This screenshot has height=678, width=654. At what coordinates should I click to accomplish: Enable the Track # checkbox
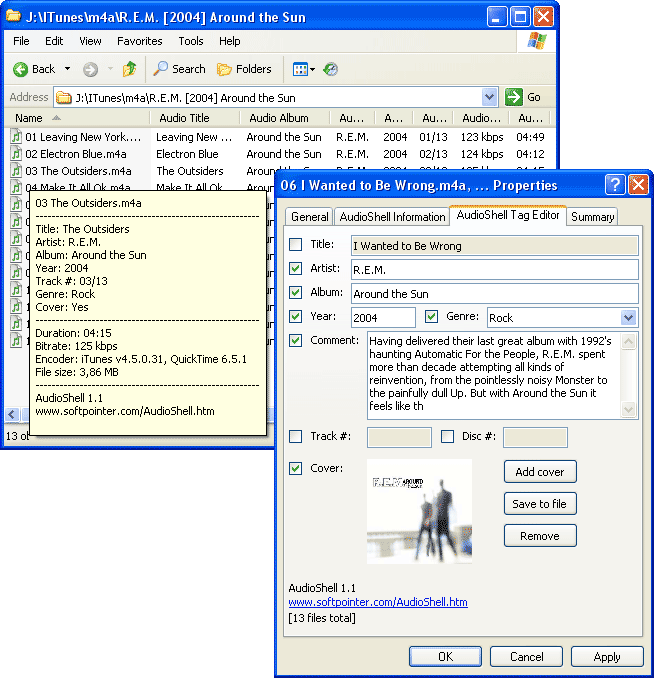click(295, 436)
